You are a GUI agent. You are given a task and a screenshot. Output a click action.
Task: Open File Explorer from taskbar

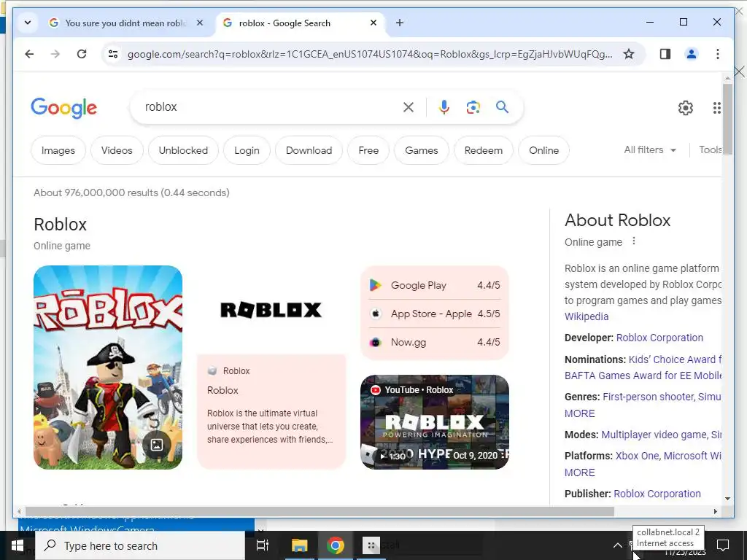(300, 545)
